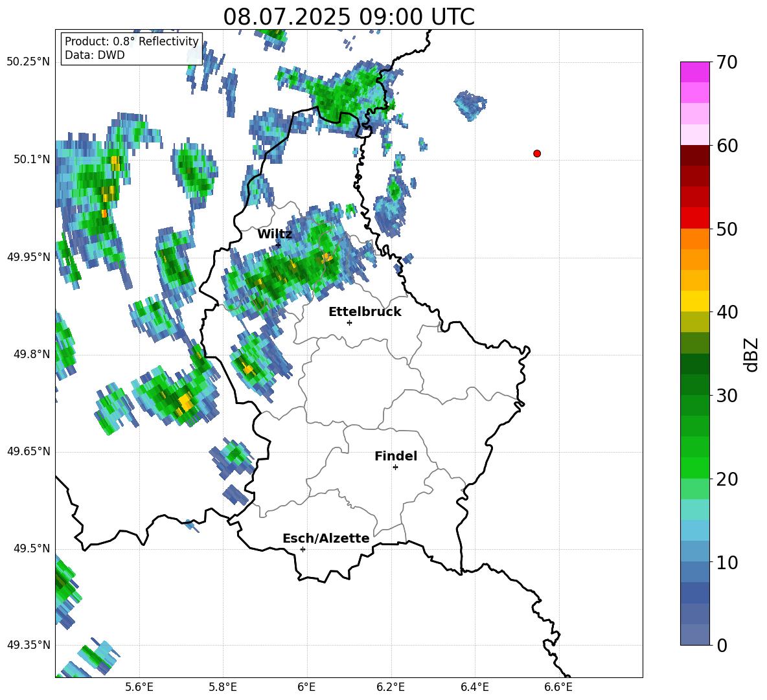
Task: Click the title 08.07.2025 09:00 UTC
Action: [349, 17]
